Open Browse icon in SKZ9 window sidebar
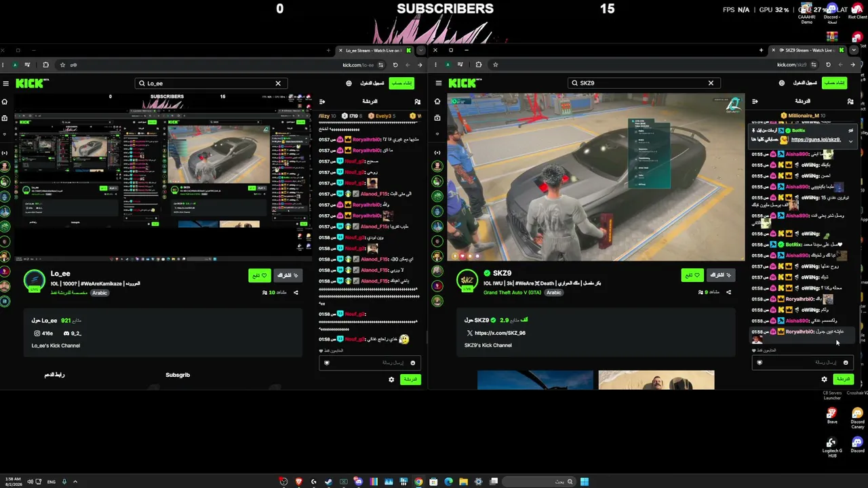The image size is (868, 488). click(437, 118)
